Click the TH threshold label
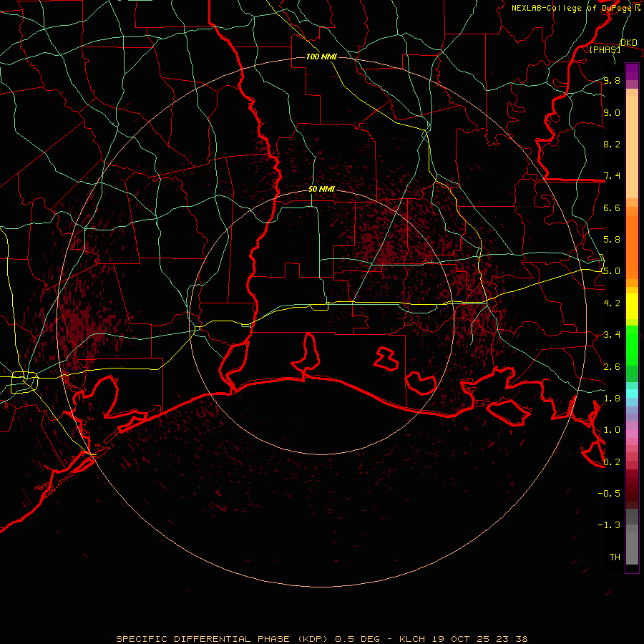 (x=615, y=557)
